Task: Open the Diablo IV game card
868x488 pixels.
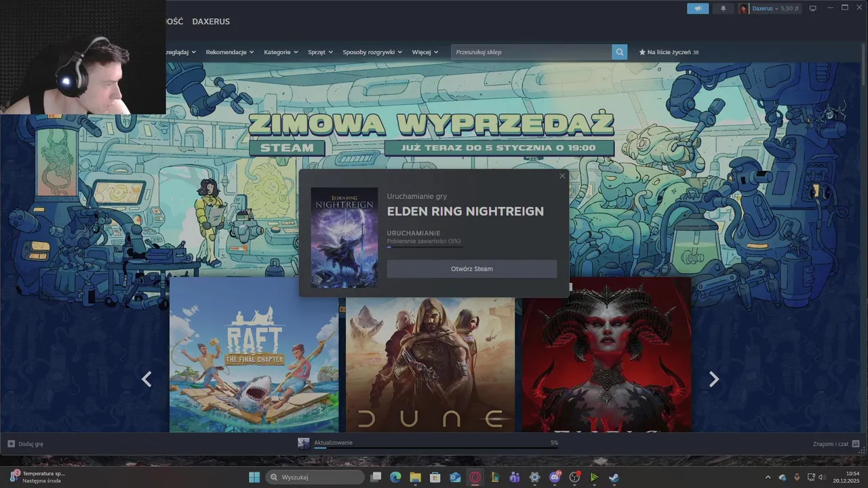Action: pos(607,354)
